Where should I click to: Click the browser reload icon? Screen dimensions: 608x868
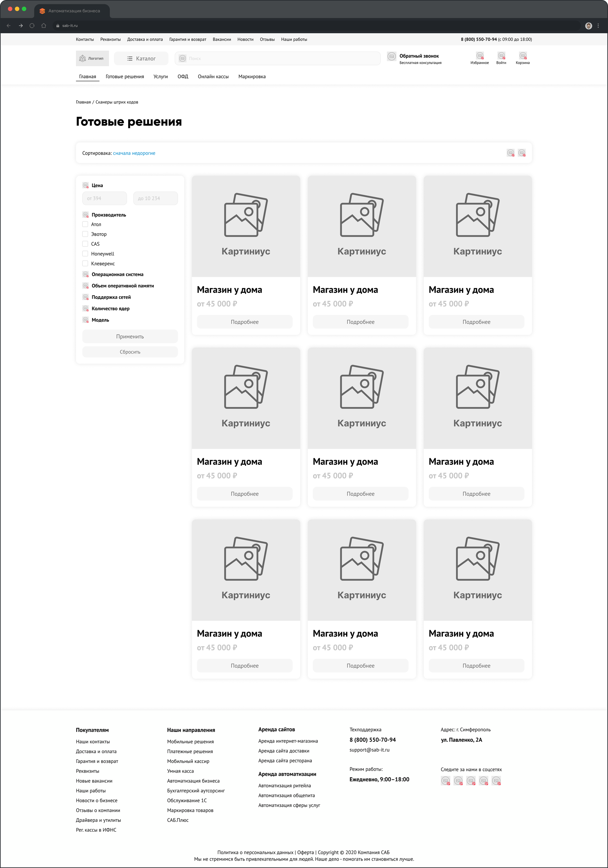pos(32,26)
